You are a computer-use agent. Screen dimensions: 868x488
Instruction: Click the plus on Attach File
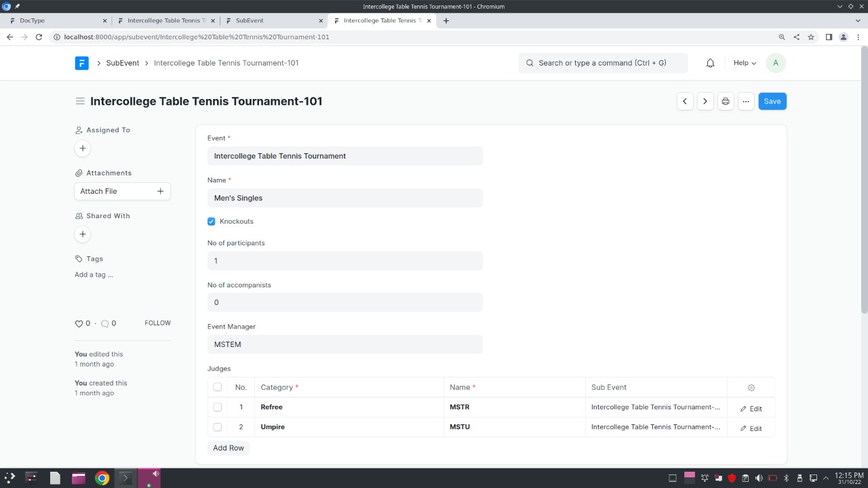click(x=160, y=191)
